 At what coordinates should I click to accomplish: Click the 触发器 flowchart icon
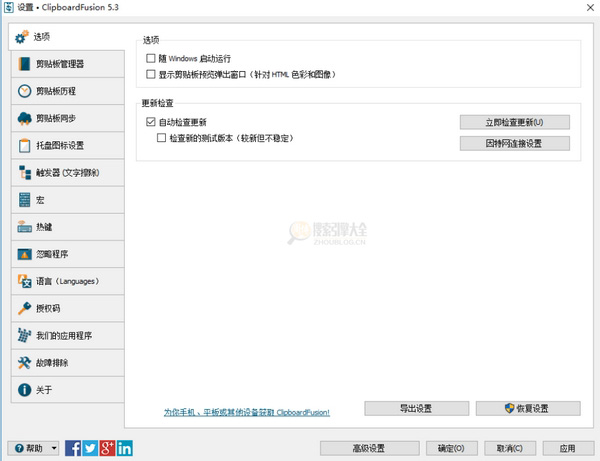[25, 173]
